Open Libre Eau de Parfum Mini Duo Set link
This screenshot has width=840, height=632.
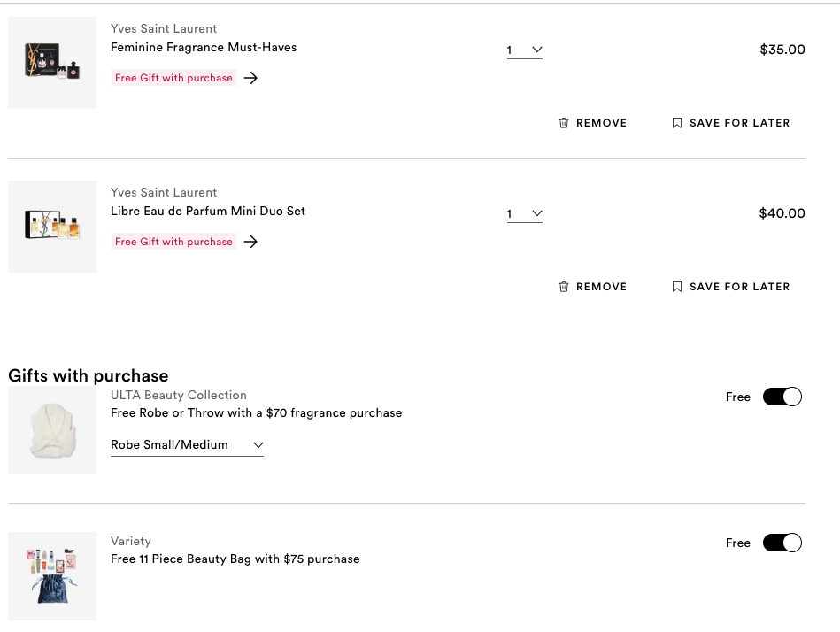[208, 211]
